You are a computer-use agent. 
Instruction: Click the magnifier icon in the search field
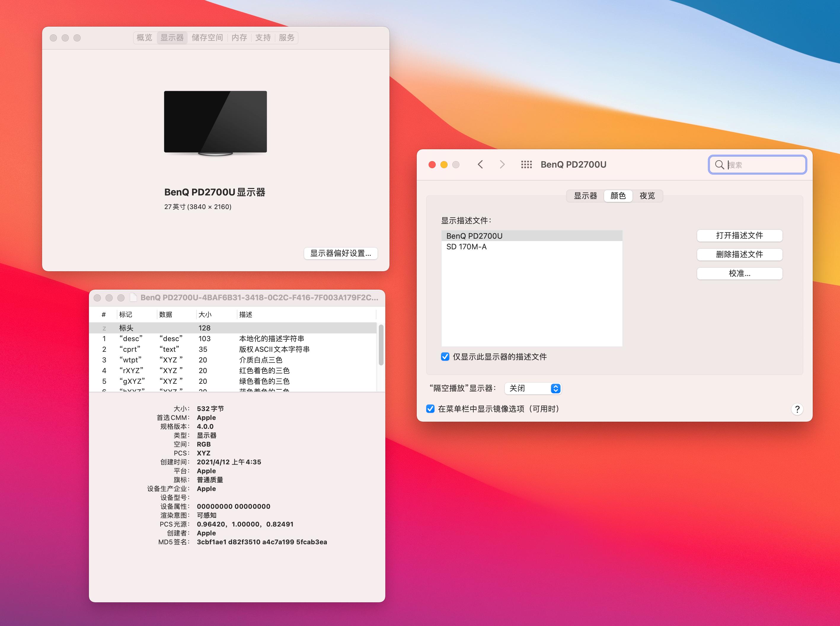point(719,164)
